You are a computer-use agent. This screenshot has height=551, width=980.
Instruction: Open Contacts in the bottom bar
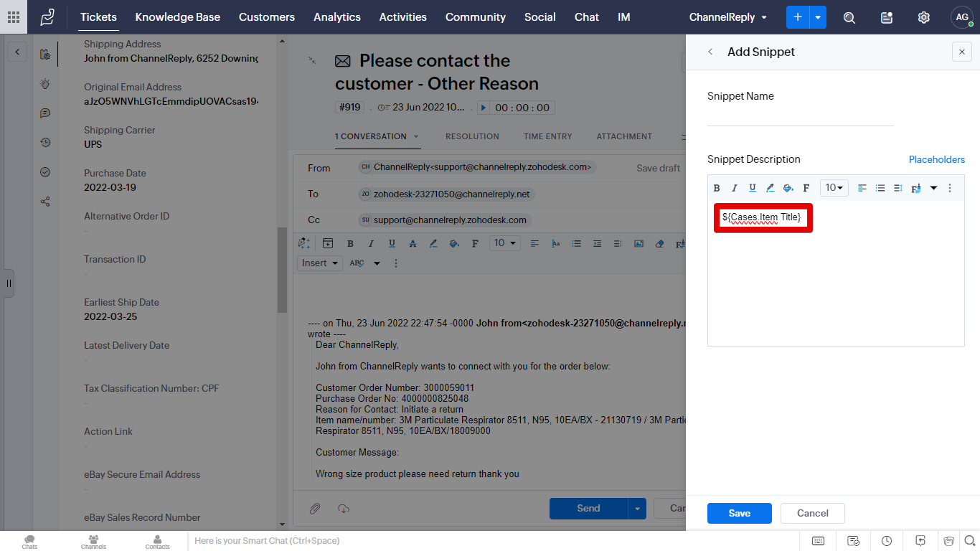tap(157, 542)
